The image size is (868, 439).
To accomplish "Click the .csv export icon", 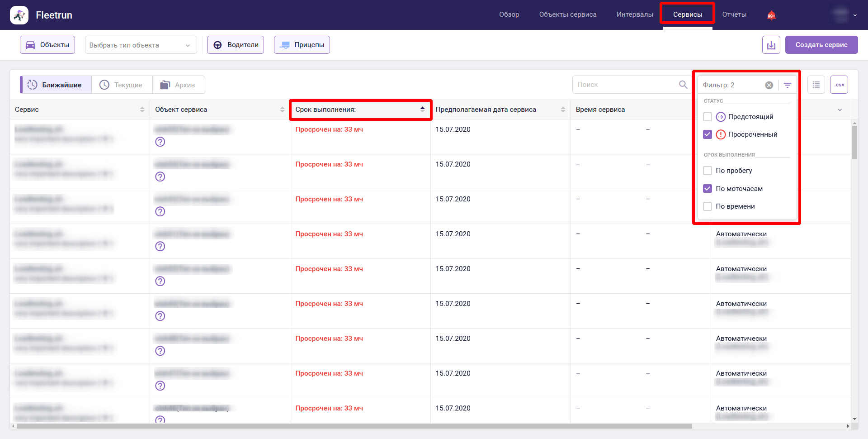I will click(x=839, y=85).
